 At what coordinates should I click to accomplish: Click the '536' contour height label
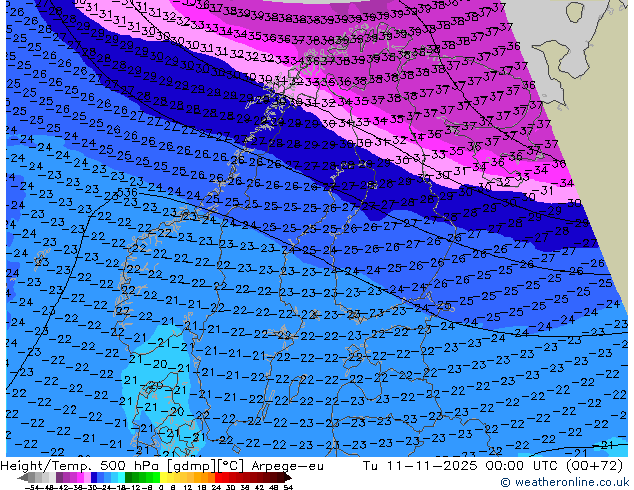click(x=127, y=192)
